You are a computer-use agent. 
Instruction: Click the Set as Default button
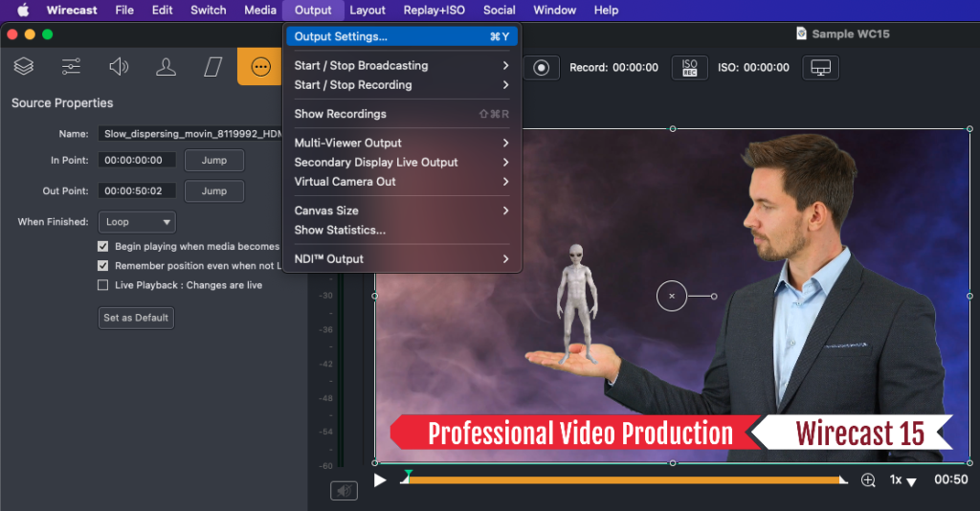click(x=138, y=318)
